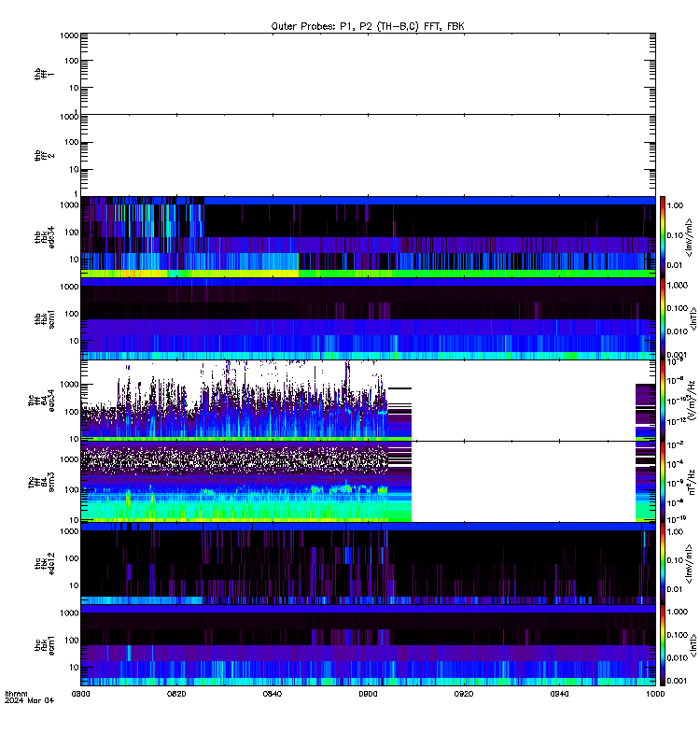Click the y-axis 100 tick of thb fff 1 panel
This screenshot has width=700, height=747.
(x=72, y=61)
